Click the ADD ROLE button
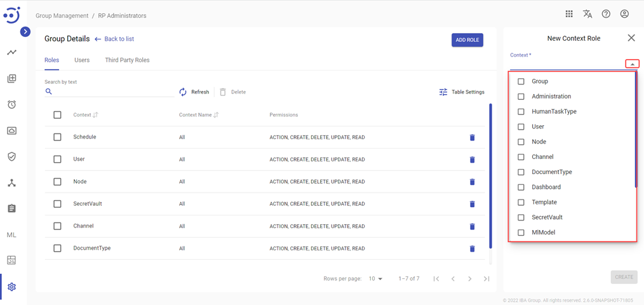The image size is (644, 305). pos(467,40)
